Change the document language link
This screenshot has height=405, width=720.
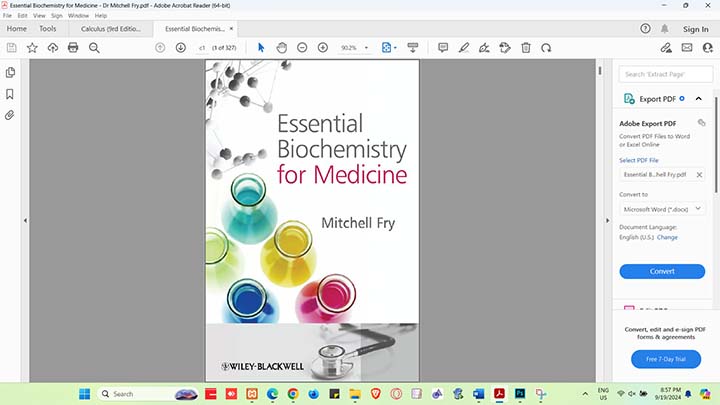point(667,238)
